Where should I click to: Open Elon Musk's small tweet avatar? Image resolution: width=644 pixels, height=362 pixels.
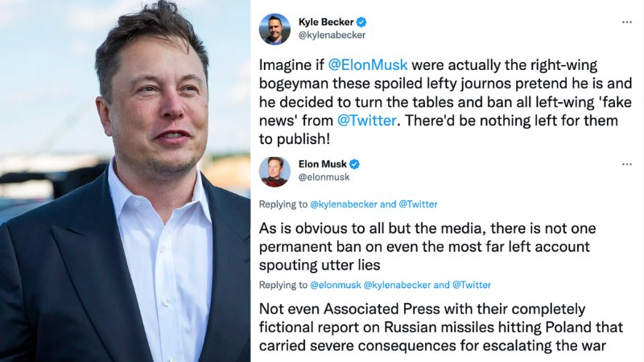click(x=275, y=171)
